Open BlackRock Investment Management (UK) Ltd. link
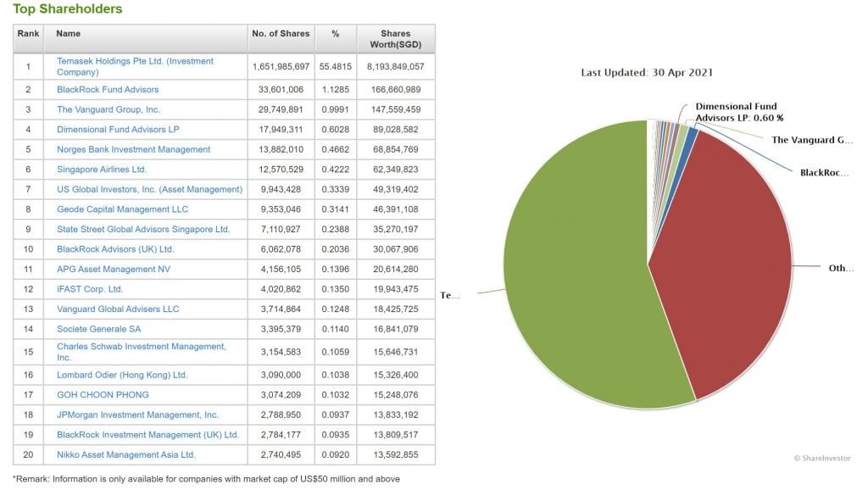 point(147,435)
